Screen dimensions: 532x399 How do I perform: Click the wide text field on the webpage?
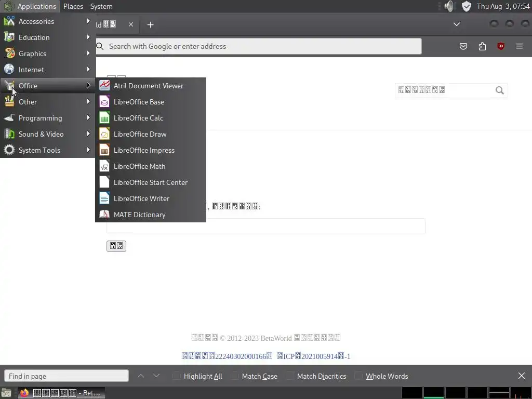tap(265, 226)
